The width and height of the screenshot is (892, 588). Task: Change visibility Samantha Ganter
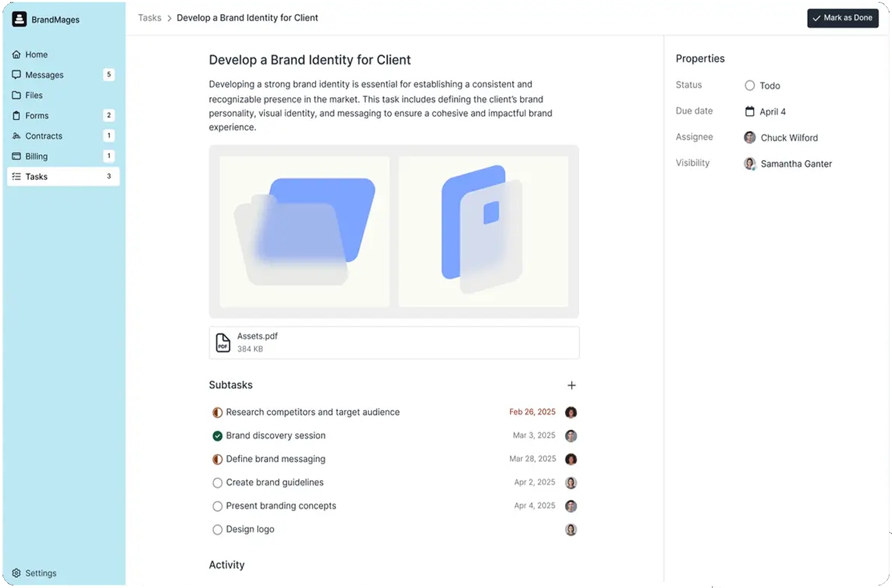(x=788, y=164)
